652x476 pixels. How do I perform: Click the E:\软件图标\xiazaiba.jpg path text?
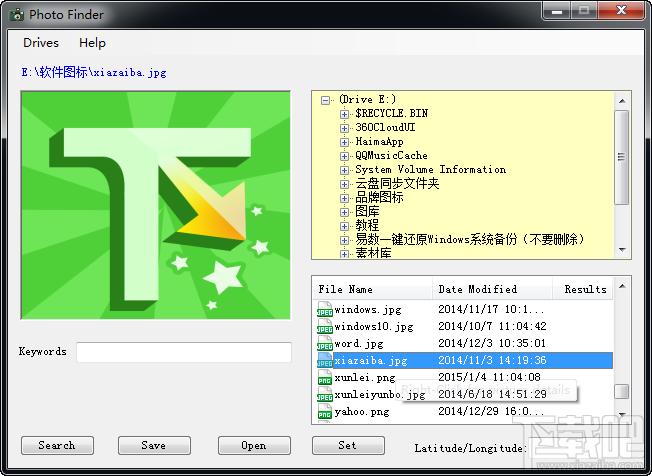pos(94,72)
